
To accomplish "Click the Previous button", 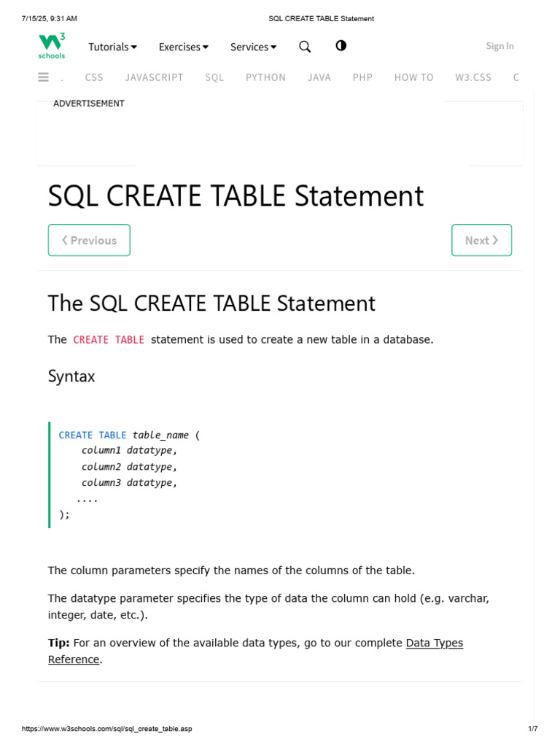I will 89,240.
